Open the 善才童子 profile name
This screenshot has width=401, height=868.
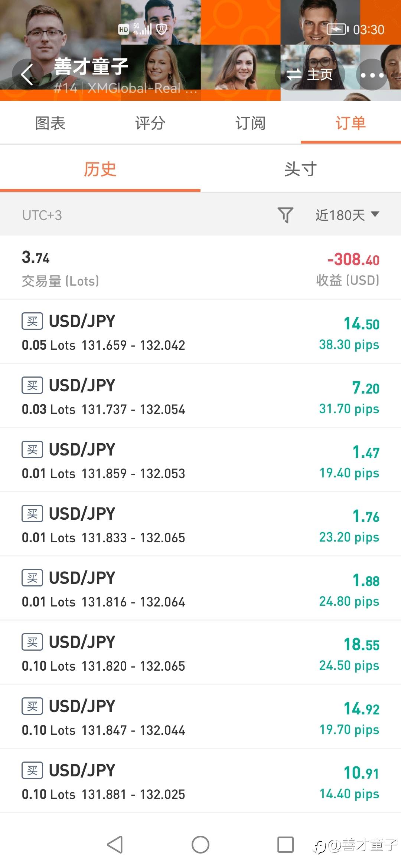[x=91, y=67]
